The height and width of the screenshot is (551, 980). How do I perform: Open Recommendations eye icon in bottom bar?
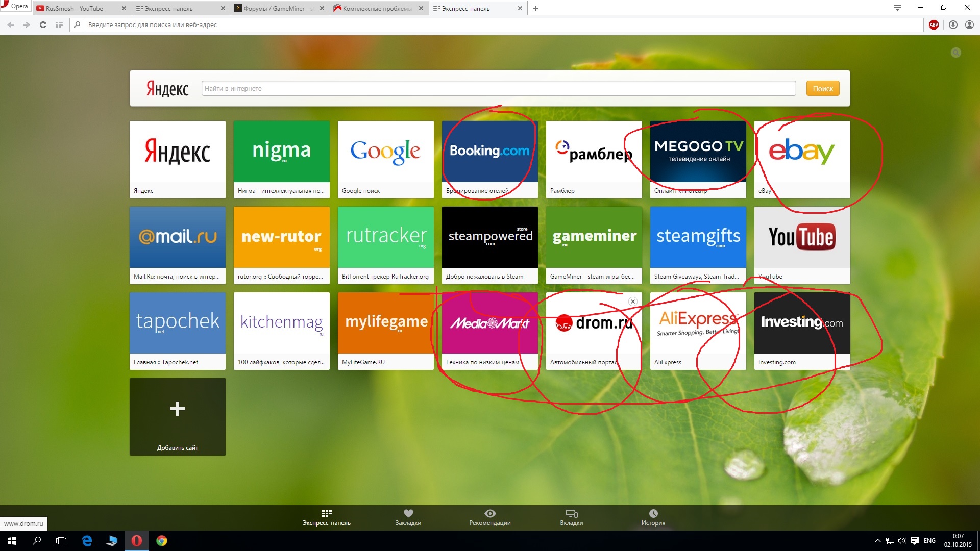click(489, 514)
